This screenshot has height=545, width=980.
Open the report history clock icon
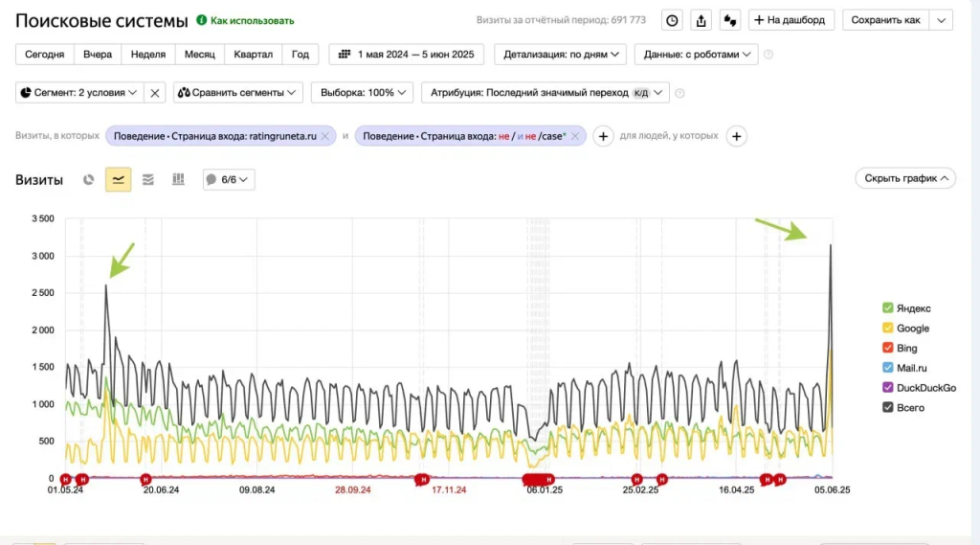[673, 20]
